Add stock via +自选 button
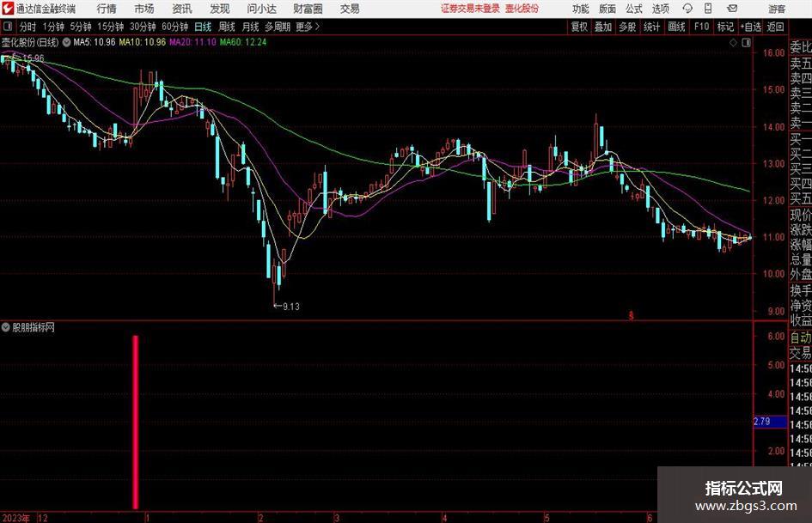Image resolution: width=812 pixels, height=523 pixels. (x=750, y=27)
